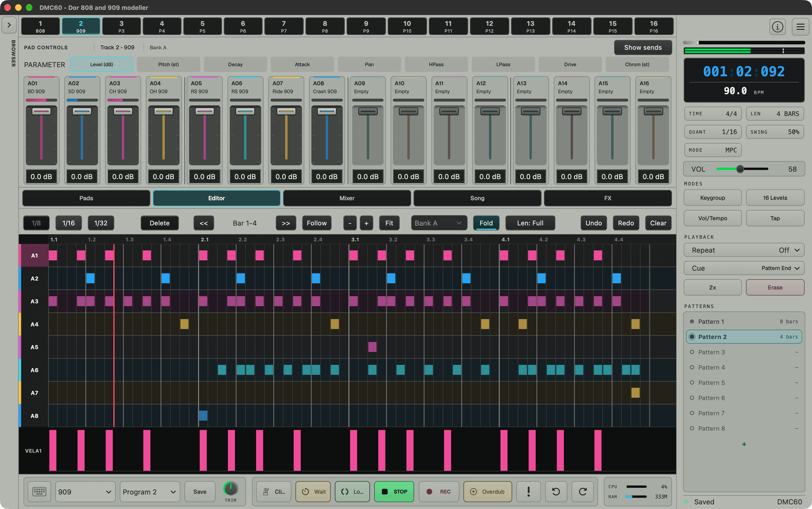Toggle the Loop button
This screenshot has height=509, width=812.
tap(352, 491)
